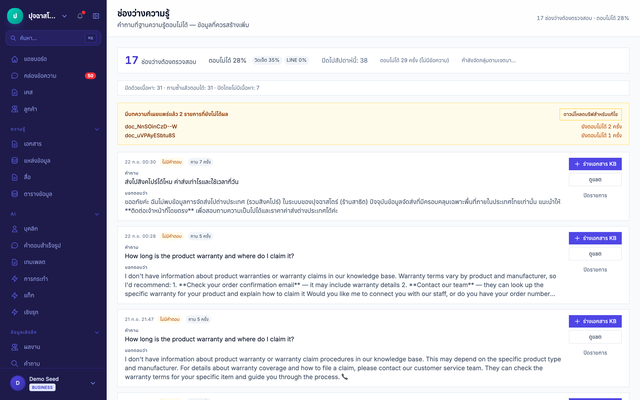Screen dimensions: 640x400
Task: Click the ไม่มีคำตอบ tag on 22 ก.ย. 00:28
Action: coord(172,236)
